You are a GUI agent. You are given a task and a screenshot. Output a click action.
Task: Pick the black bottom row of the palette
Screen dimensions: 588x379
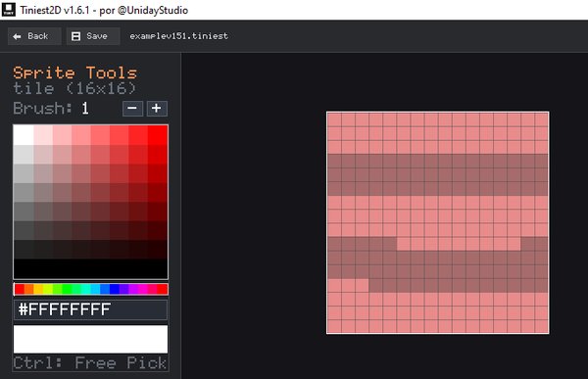(90, 268)
